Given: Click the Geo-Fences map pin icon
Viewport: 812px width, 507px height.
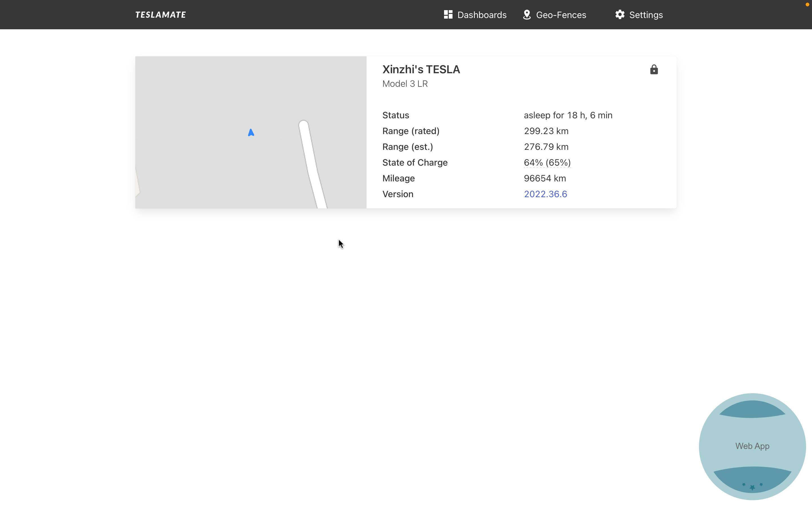Looking at the screenshot, I should point(527,15).
